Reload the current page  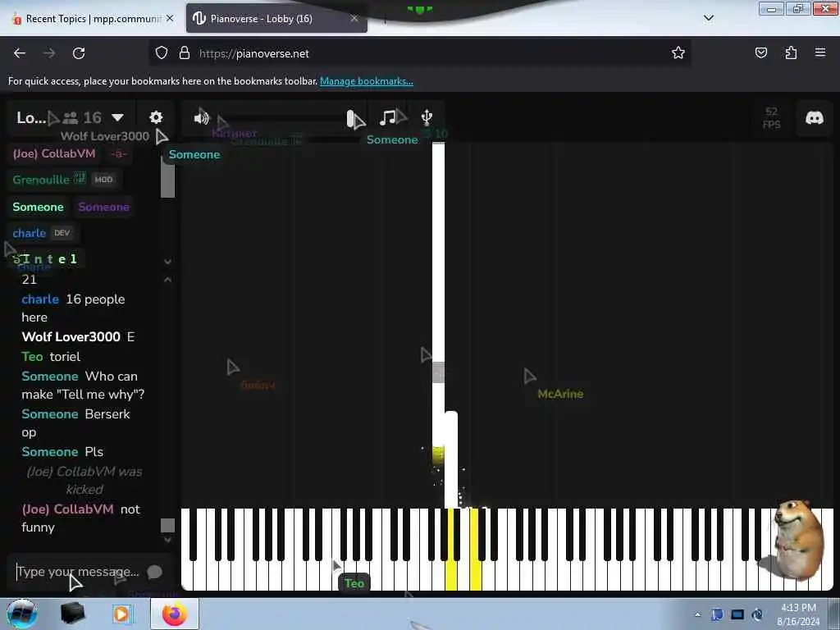coord(79,53)
